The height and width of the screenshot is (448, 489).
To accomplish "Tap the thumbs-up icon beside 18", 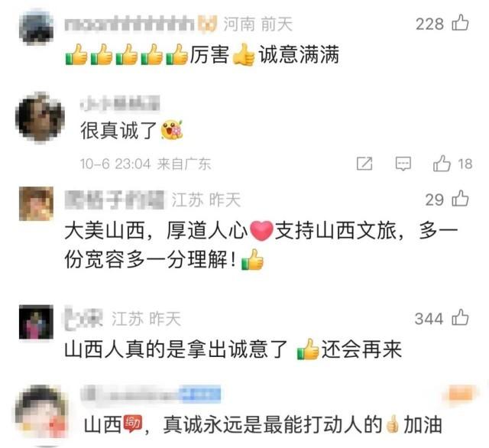I will click(442, 164).
